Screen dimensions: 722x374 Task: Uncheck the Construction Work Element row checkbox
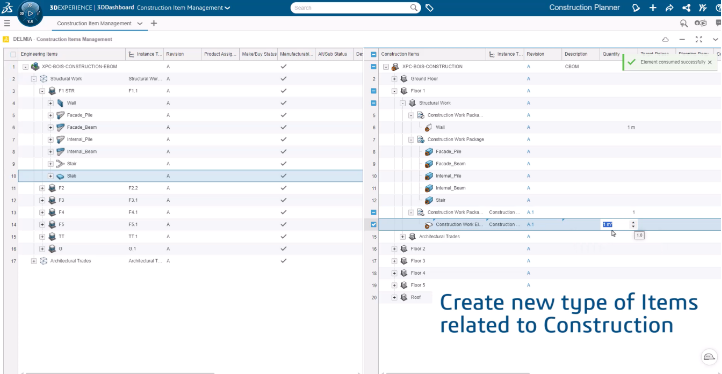point(373,225)
